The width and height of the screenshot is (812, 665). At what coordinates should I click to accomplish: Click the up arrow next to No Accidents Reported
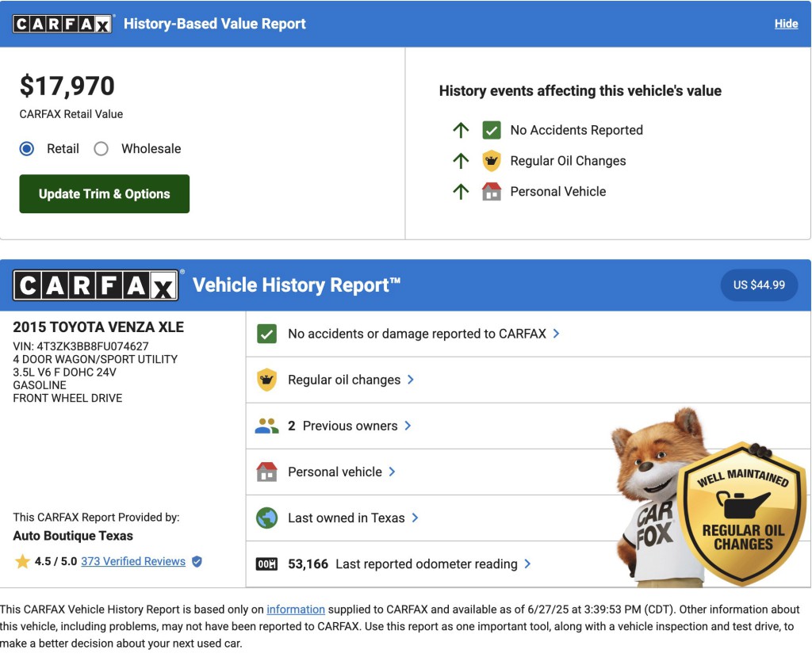click(x=461, y=130)
